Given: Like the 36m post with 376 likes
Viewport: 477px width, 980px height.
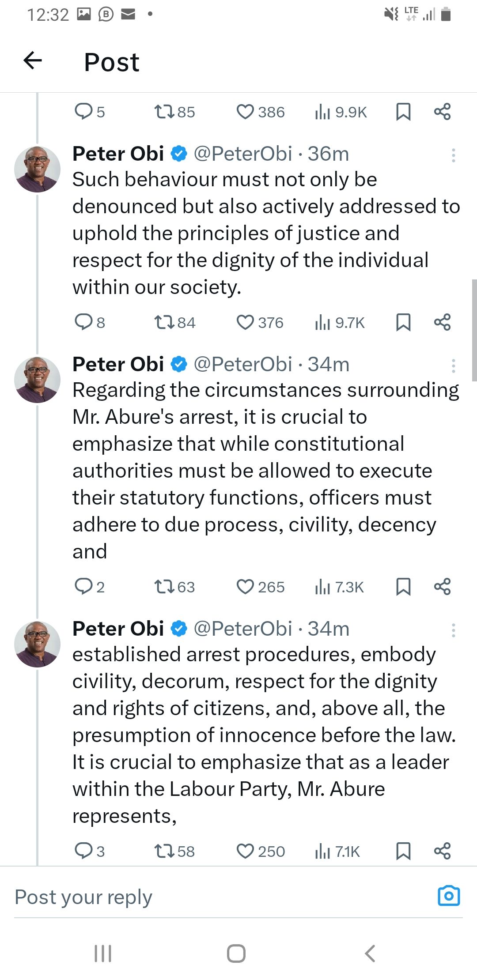Looking at the screenshot, I should click(x=245, y=322).
